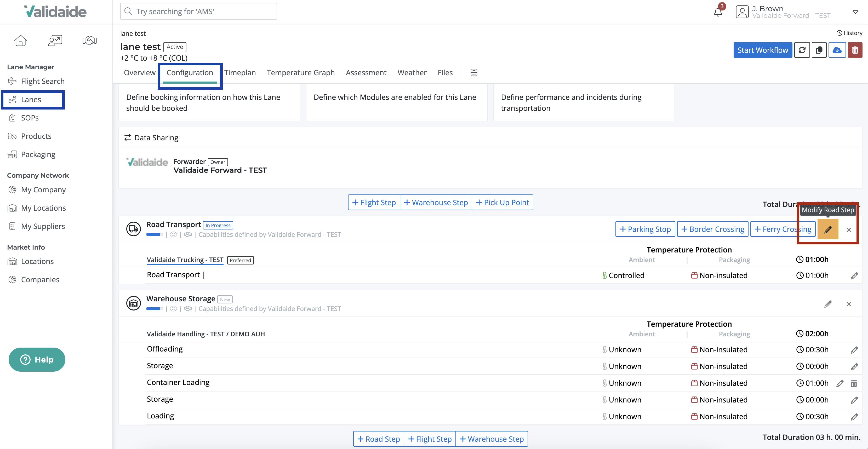Edit the Road Transport activity row
868x449 pixels.
[854, 276]
